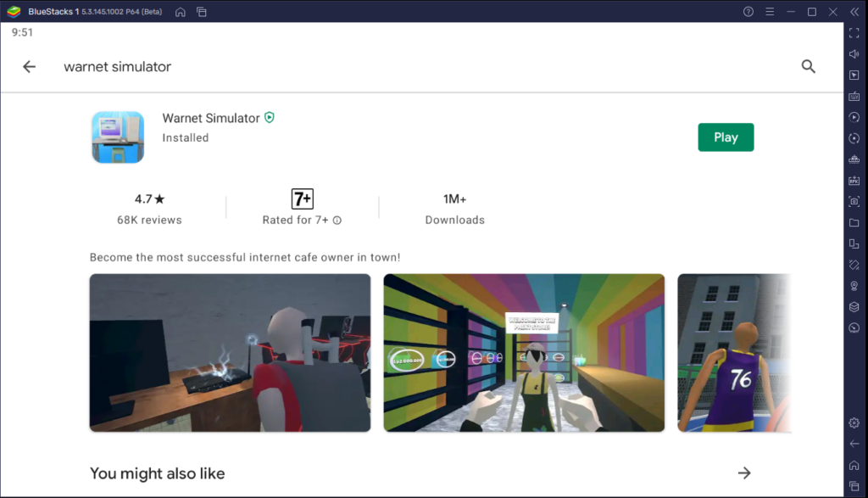This screenshot has height=498, width=868.
Task: Open the BlueStacks hamburger menu
Action: (x=769, y=12)
